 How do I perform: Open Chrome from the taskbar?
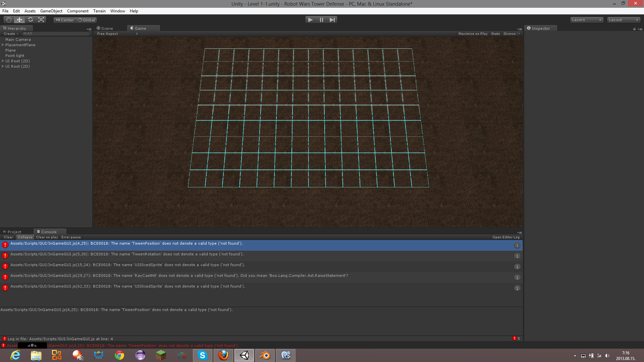[x=119, y=355]
